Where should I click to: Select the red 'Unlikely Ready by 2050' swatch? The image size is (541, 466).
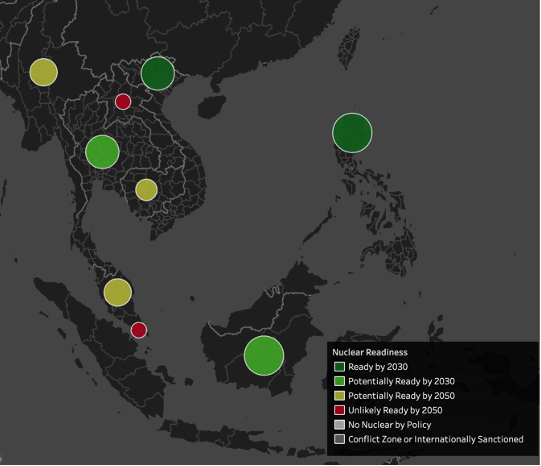[x=340, y=410]
